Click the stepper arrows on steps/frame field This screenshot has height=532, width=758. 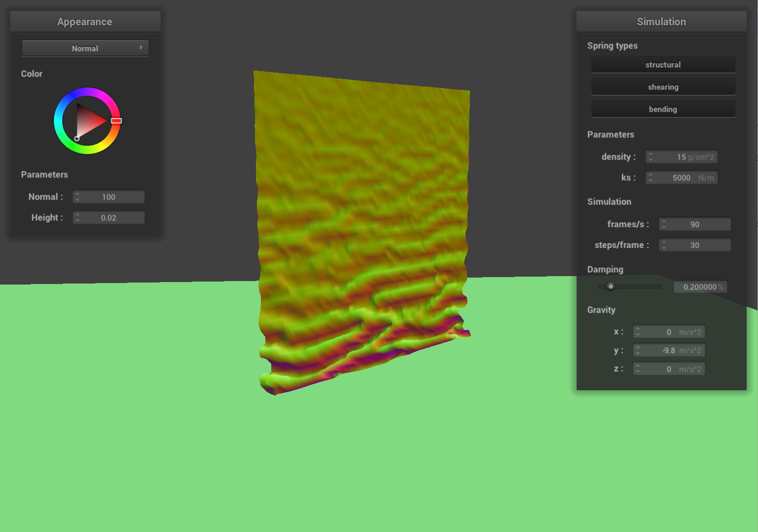(x=664, y=245)
